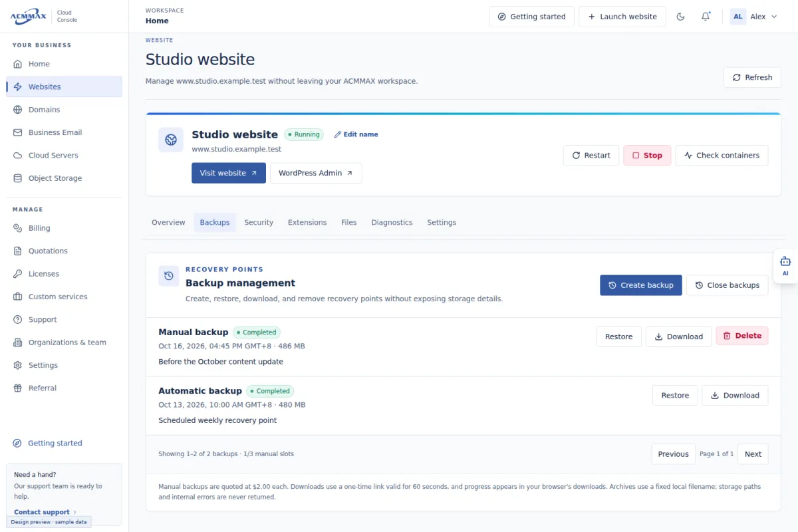Viewport: 798px width, 532px height.
Task: Restart the Studio website
Action: pos(591,156)
